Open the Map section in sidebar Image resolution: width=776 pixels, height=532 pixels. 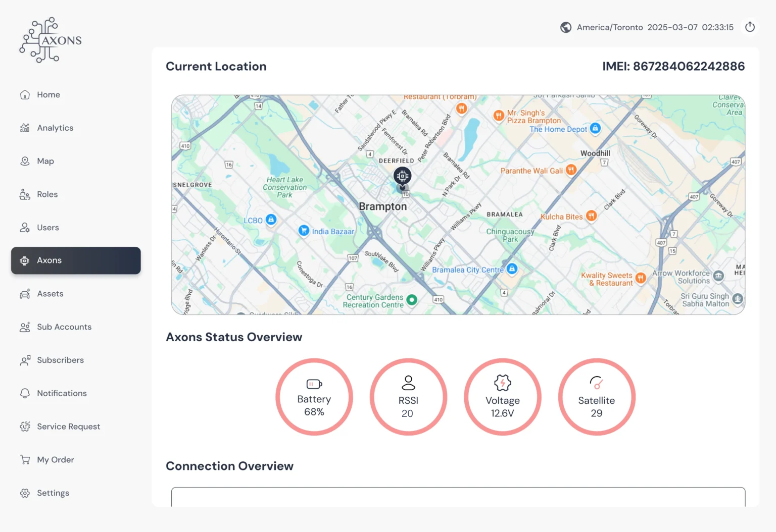tap(45, 162)
